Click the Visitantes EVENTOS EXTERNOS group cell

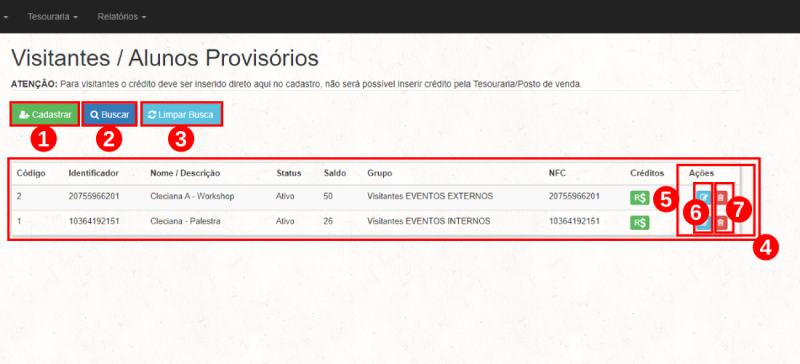coord(430,196)
